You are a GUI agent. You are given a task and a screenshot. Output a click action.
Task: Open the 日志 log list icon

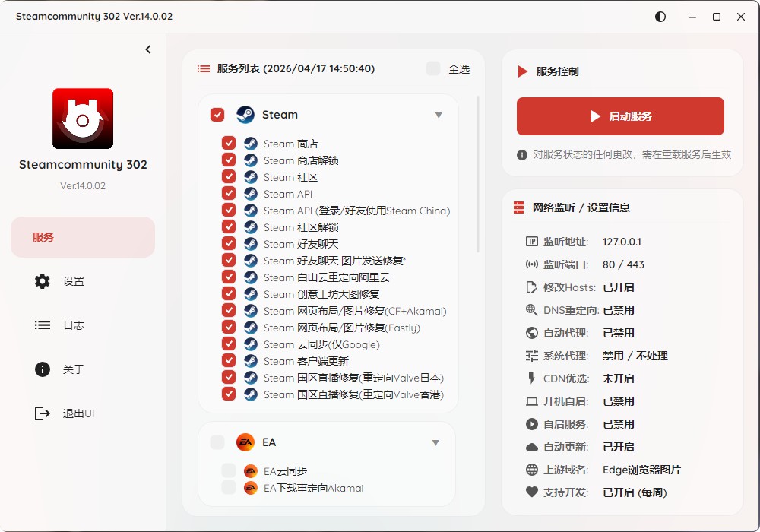click(x=42, y=325)
